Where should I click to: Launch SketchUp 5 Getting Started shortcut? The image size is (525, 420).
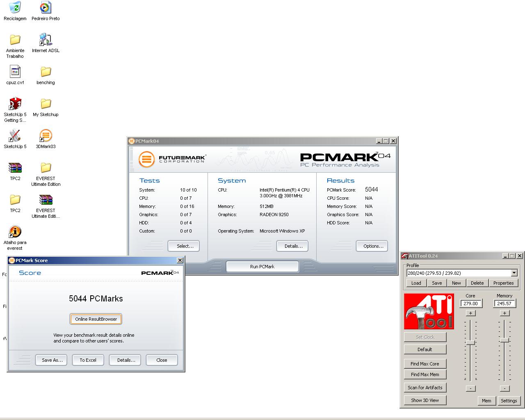tap(15, 110)
